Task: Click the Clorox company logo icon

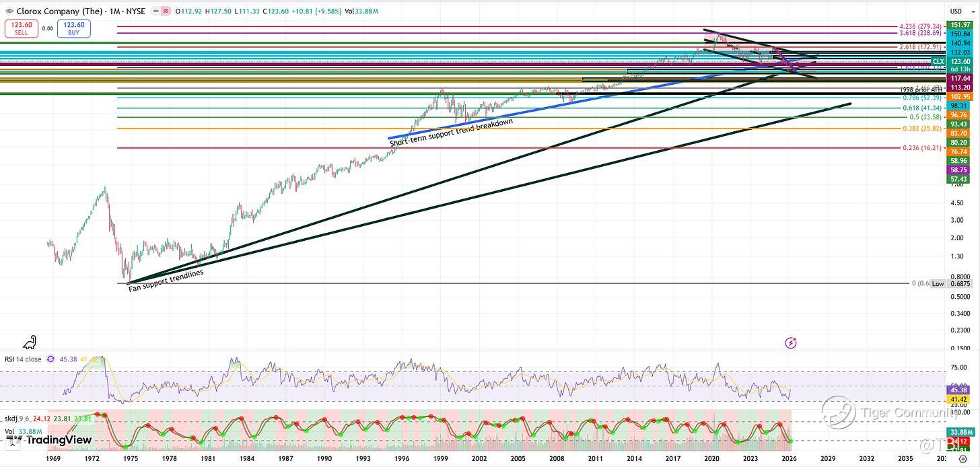Action: point(9,11)
